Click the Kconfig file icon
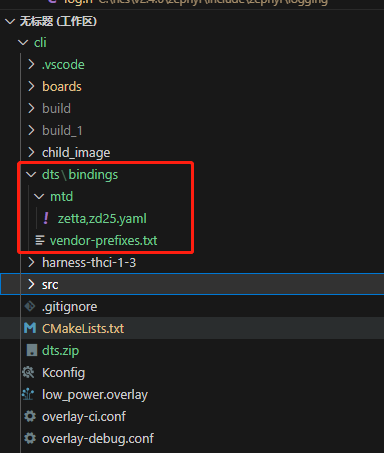Viewport: 384px width, 453px height. (28, 372)
